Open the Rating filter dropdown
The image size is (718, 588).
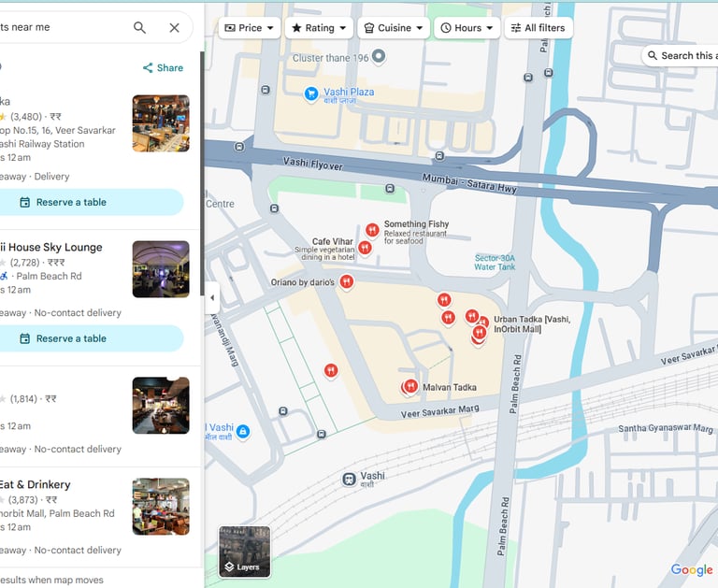coord(319,28)
